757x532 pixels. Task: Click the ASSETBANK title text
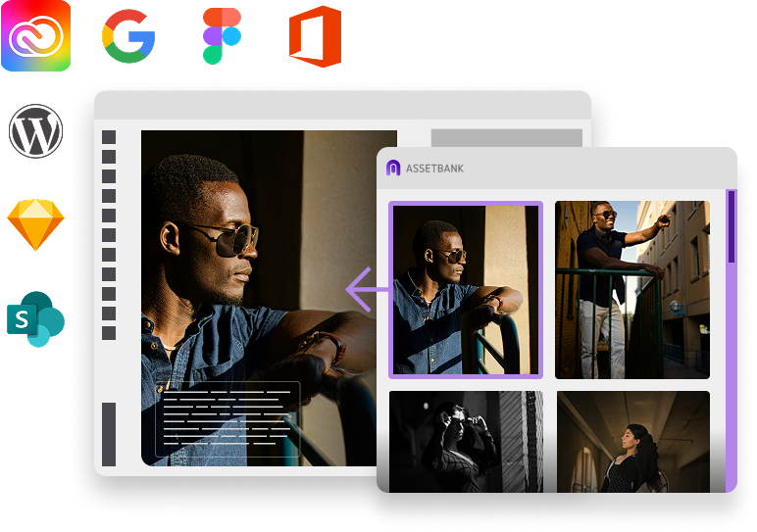click(x=434, y=169)
